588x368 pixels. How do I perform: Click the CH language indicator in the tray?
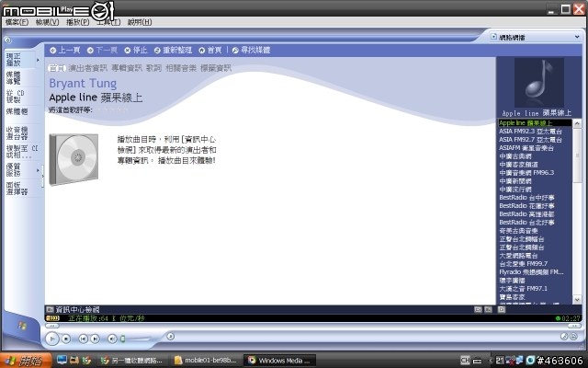465,361
